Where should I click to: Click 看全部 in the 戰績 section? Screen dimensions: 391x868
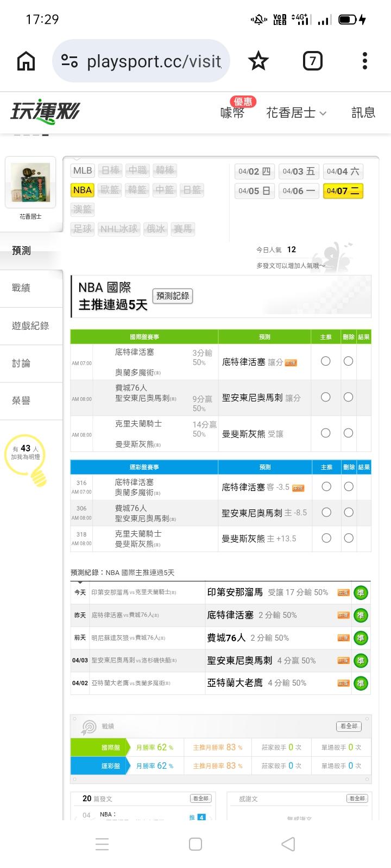tap(349, 726)
